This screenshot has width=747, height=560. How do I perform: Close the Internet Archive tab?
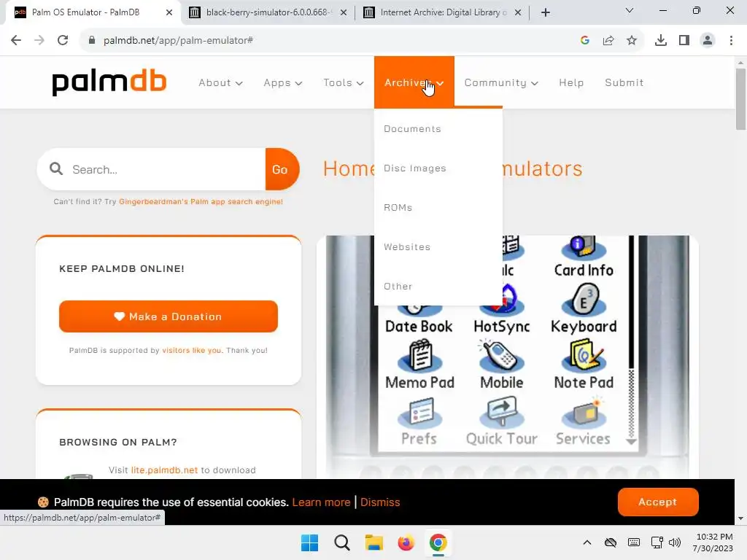[518, 12]
